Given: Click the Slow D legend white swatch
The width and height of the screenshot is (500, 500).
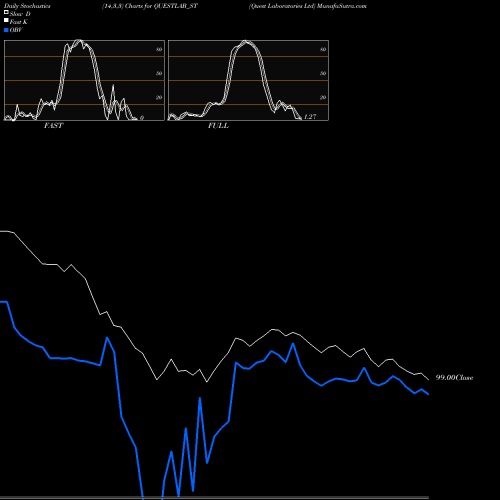Looking at the screenshot, I should [x=6, y=13].
